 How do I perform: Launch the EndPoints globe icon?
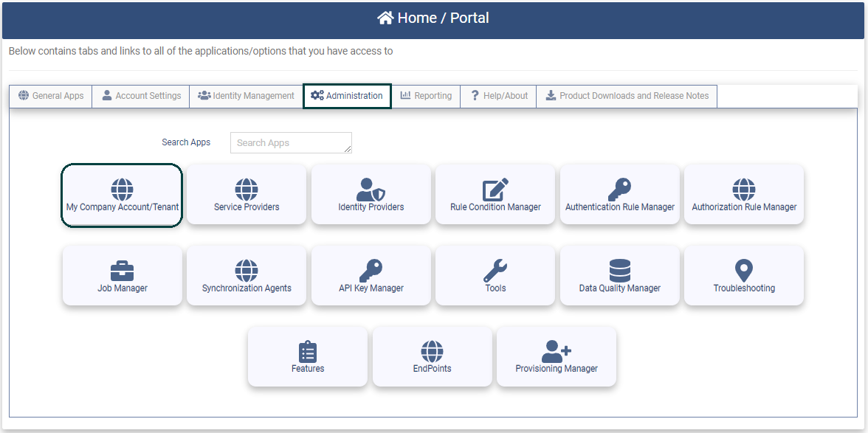pos(432,356)
